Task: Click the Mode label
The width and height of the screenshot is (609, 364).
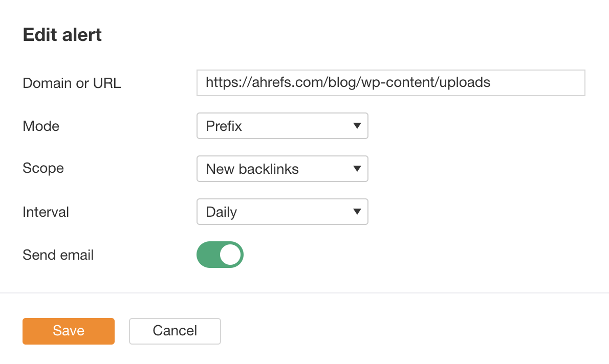Action: point(40,126)
